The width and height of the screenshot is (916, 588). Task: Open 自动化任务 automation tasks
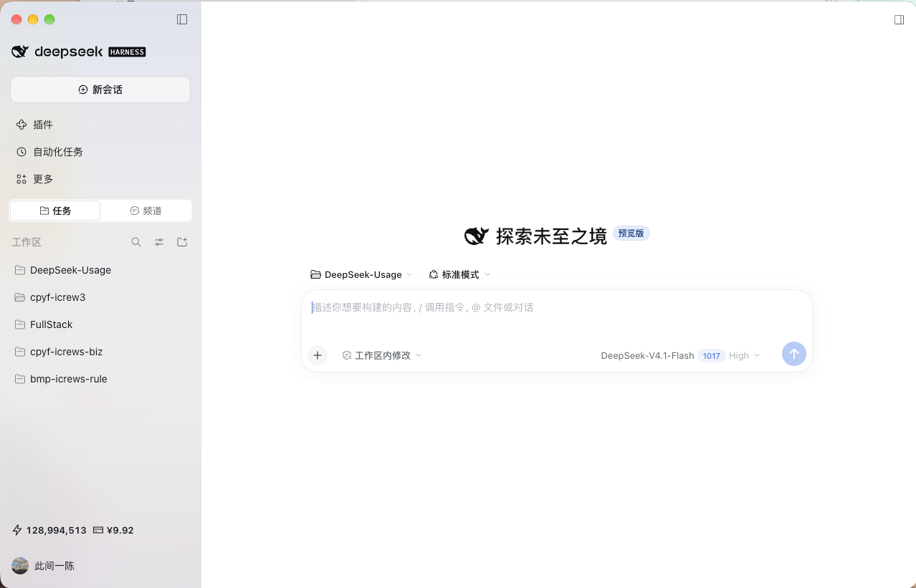pyautogui.click(x=100, y=152)
